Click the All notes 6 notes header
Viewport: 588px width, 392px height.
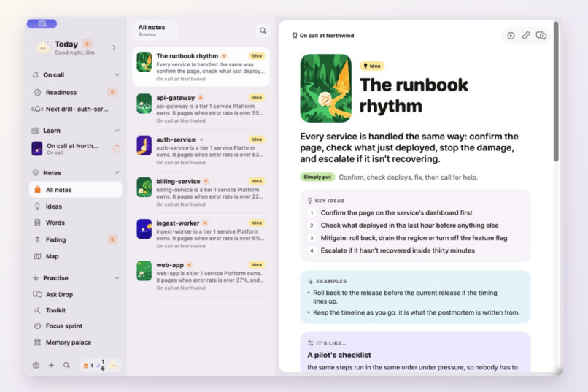pos(155,31)
